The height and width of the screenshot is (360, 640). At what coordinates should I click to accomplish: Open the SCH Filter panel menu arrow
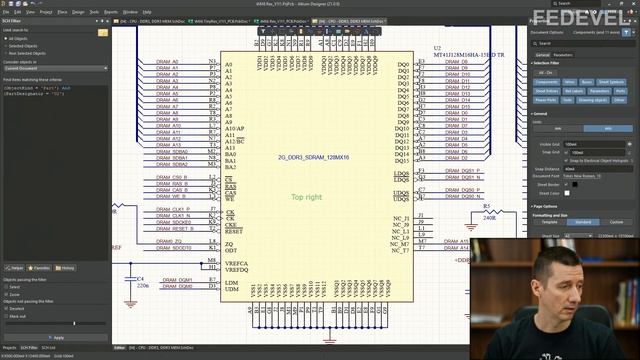click(97, 21)
